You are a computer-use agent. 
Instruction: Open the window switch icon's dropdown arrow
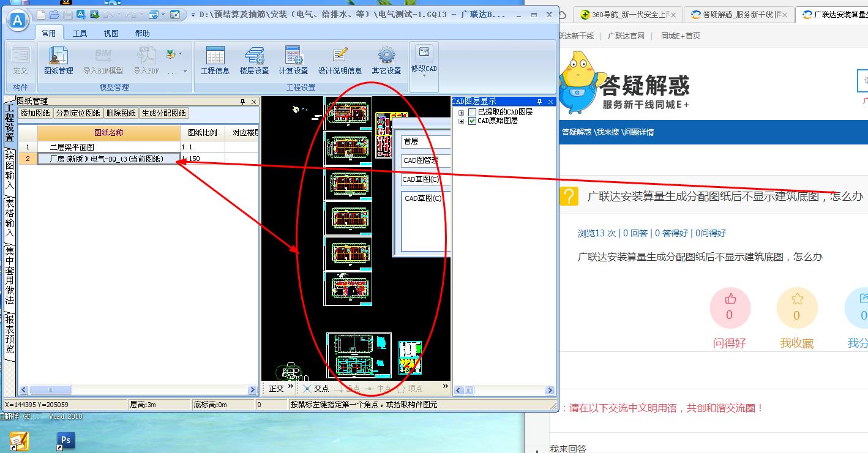point(163,15)
